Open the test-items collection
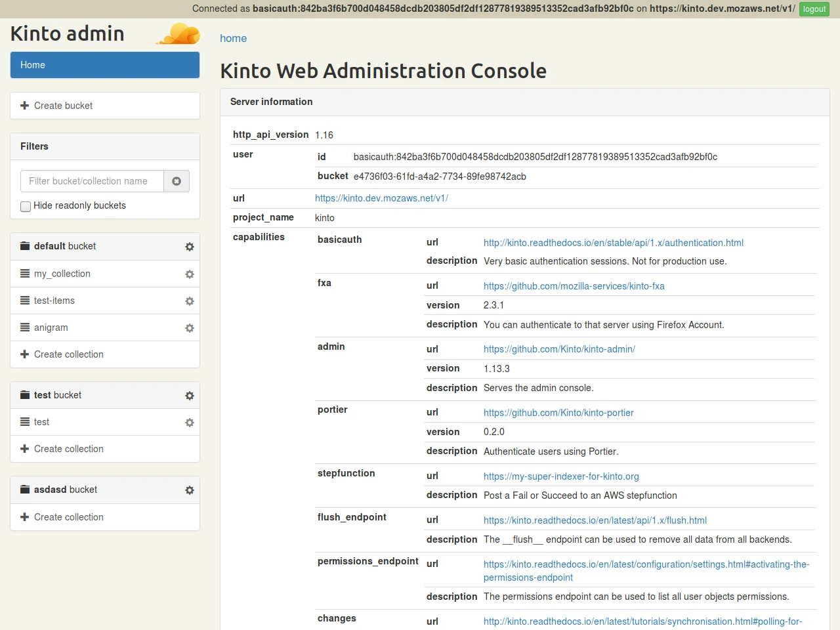840x630 pixels. click(x=54, y=301)
